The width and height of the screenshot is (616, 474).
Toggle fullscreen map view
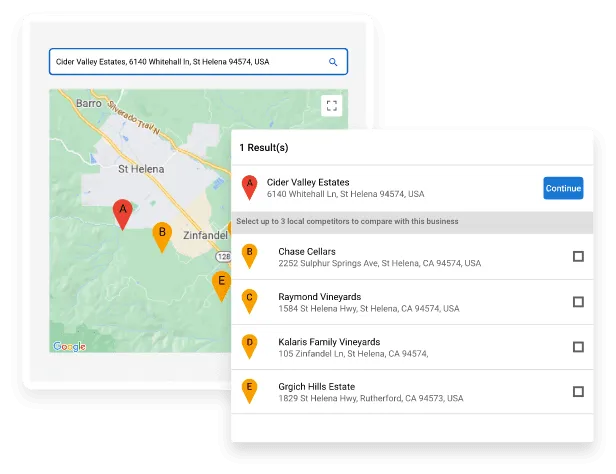click(x=332, y=106)
